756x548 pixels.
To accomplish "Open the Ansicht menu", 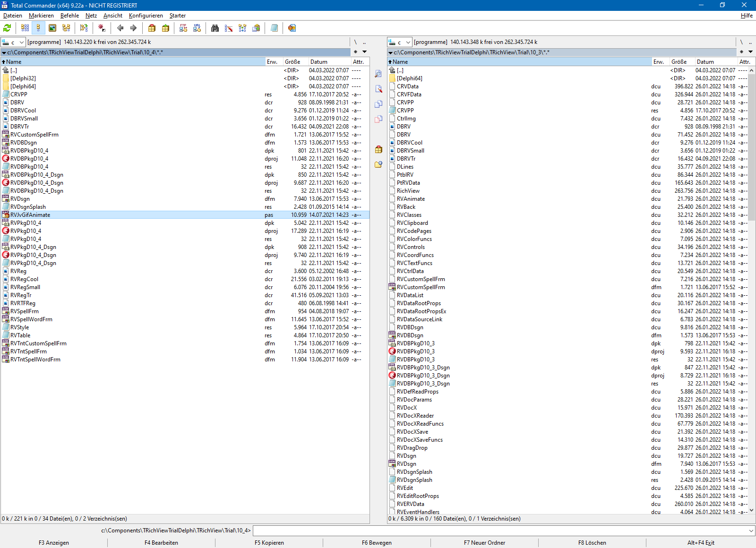I will [113, 16].
